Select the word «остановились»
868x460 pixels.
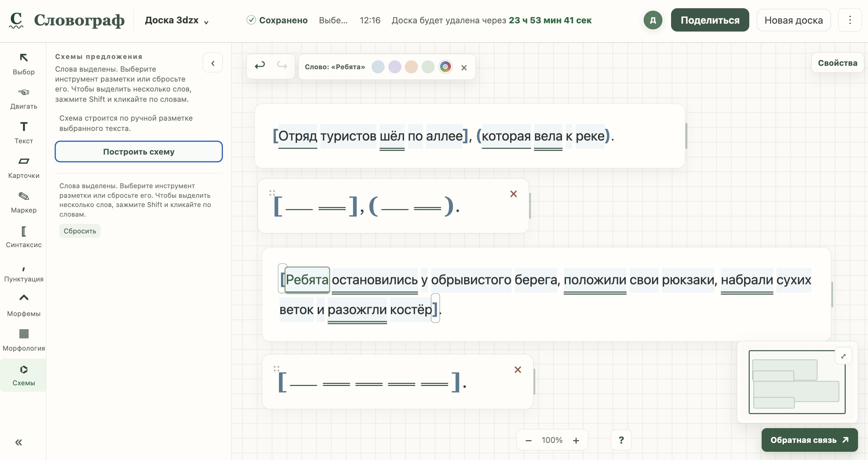click(375, 280)
